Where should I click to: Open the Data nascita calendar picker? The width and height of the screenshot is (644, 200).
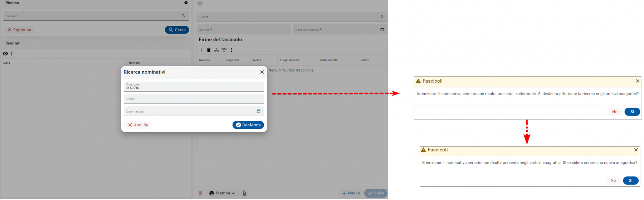pos(259,111)
